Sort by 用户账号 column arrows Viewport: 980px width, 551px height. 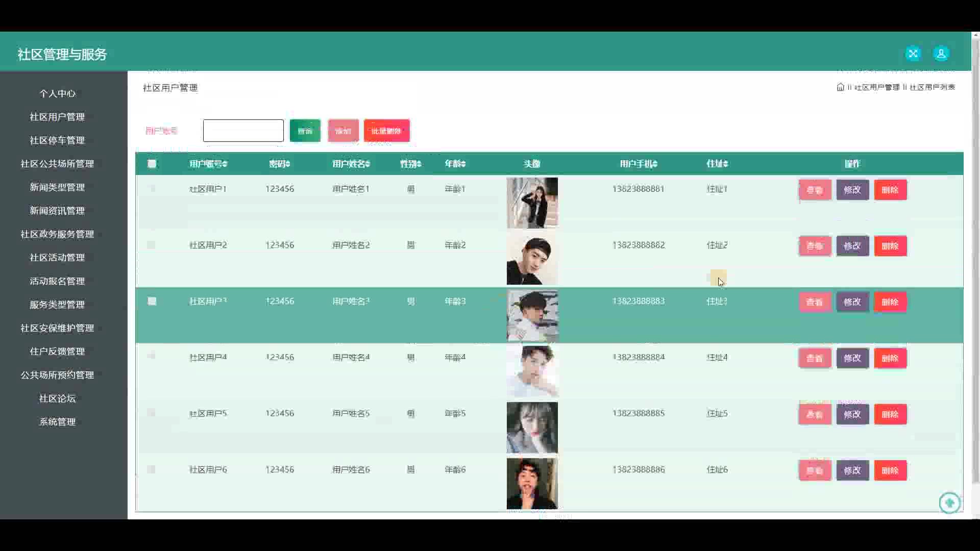225,164
